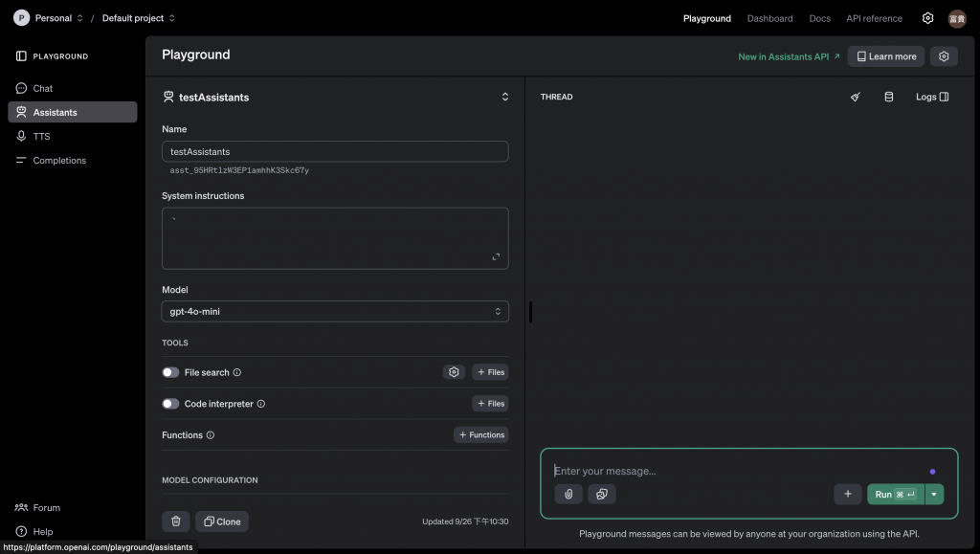The height and width of the screenshot is (554, 980).
Task: Click the Personal organization avatar icon
Action: click(x=21, y=18)
